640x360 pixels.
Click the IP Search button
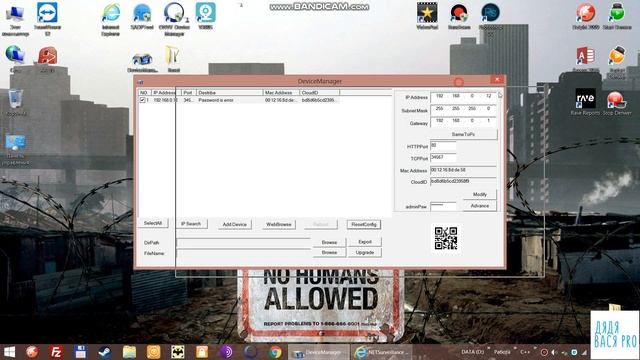click(191, 224)
